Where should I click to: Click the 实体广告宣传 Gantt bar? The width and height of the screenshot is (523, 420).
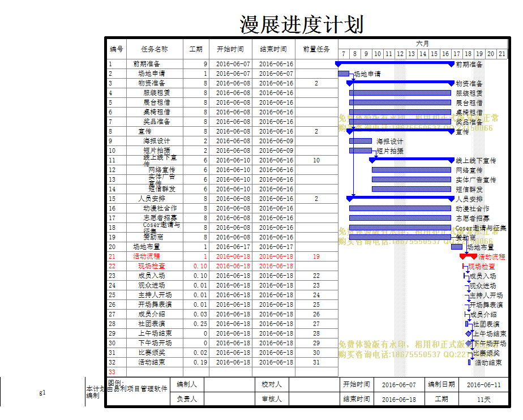click(411, 179)
